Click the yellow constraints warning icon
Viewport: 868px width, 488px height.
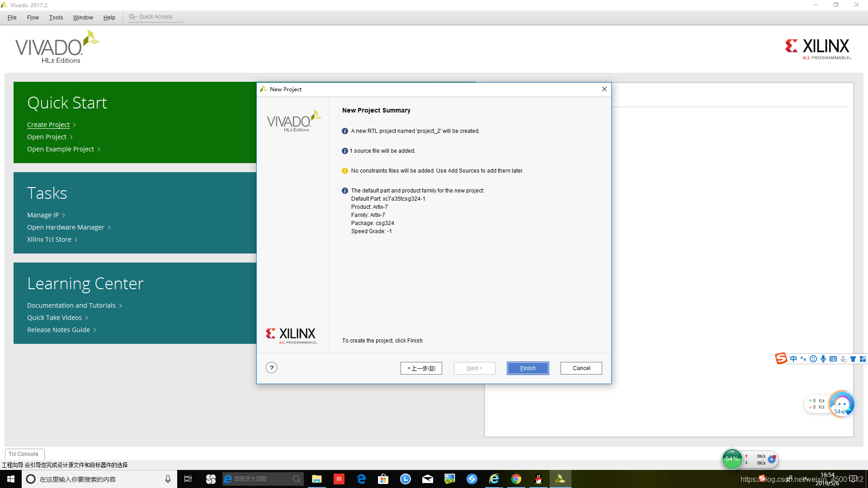click(345, 171)
